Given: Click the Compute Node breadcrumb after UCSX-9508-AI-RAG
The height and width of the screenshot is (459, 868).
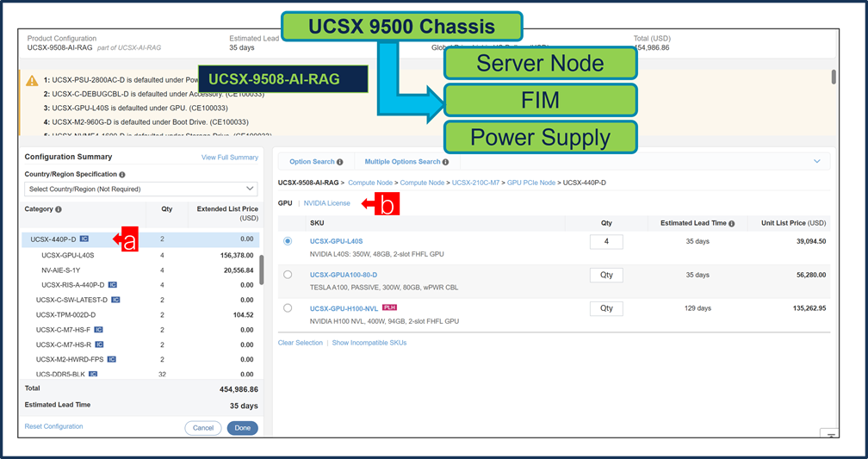Looking at the screenshot, I should coord(370,183).
